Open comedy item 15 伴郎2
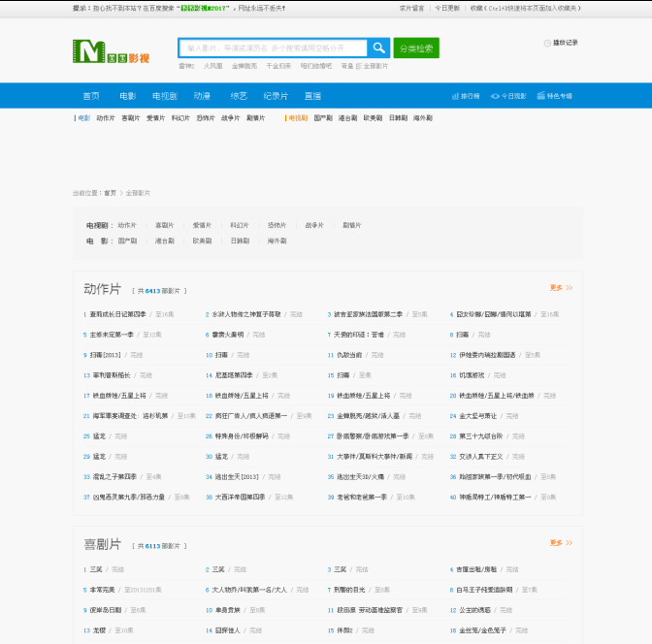The height and width of the screenshot is (644, 652). (x=344, y=630)
